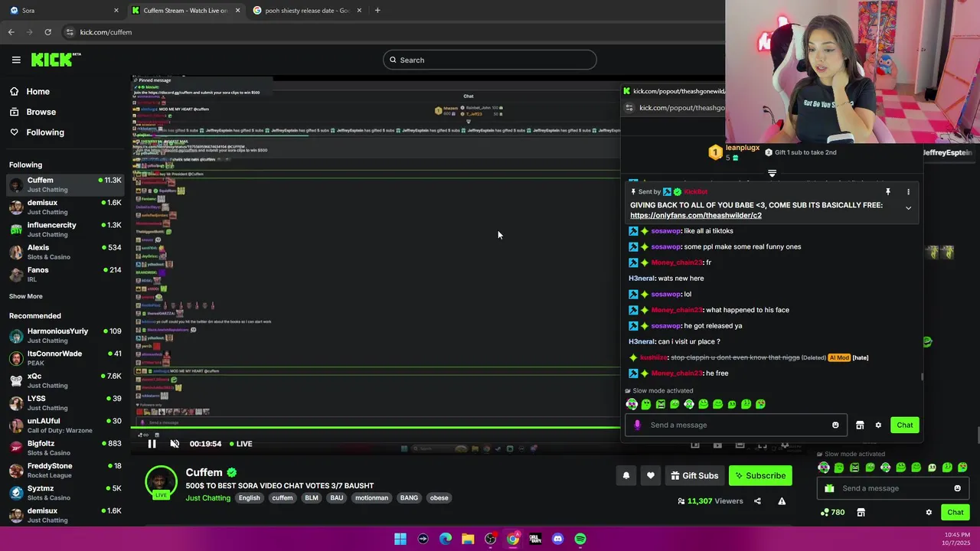980x551 pixels.
Task: Click the Chat send button in the popout
Action: 905,425
